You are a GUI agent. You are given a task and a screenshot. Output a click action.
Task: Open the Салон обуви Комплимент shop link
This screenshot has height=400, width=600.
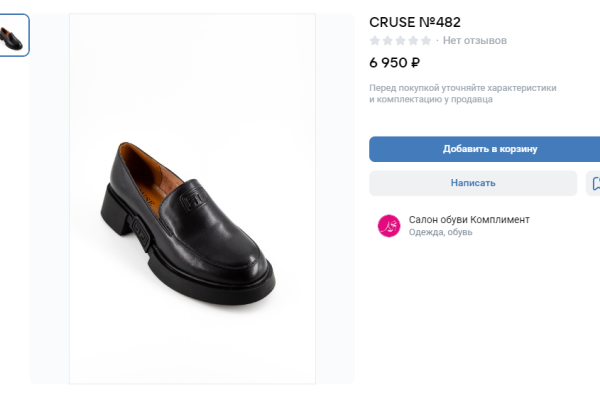[469, 219]
